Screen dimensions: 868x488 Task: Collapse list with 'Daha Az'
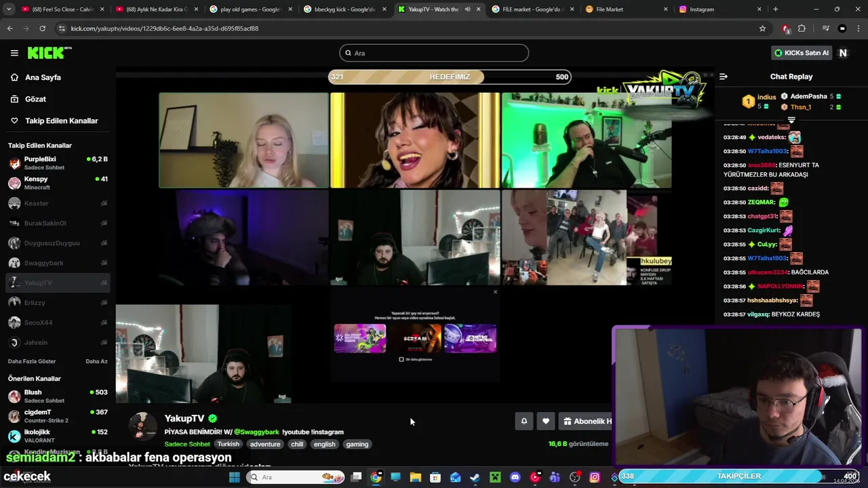(x=96, y=361)
